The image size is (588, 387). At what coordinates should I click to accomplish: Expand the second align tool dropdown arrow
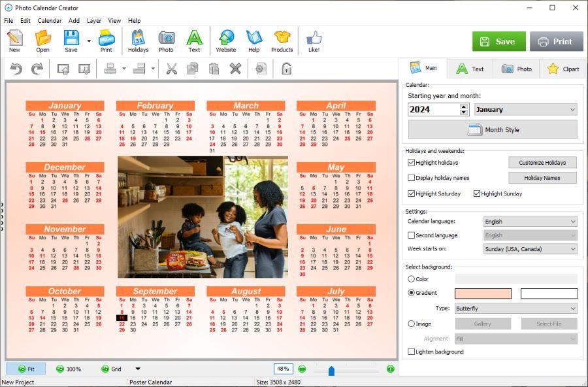[x=153, y=69]
